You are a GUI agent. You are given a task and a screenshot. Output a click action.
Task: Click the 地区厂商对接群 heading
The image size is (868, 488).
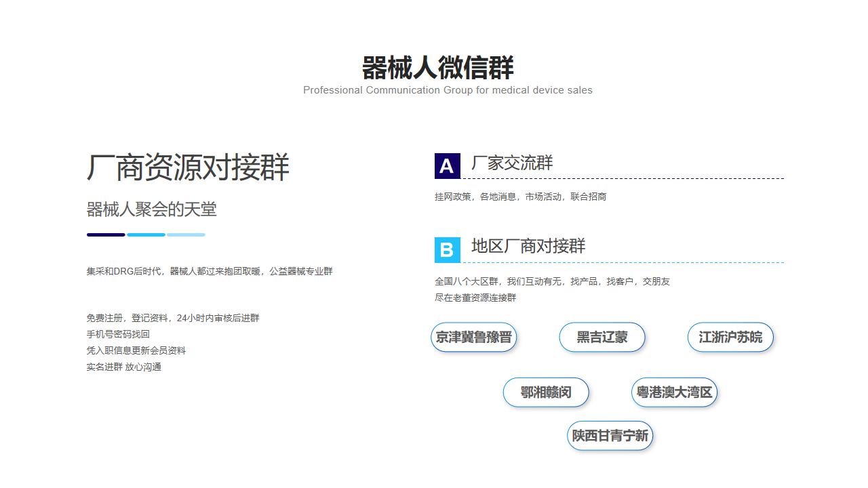click(x=528, y=246)
